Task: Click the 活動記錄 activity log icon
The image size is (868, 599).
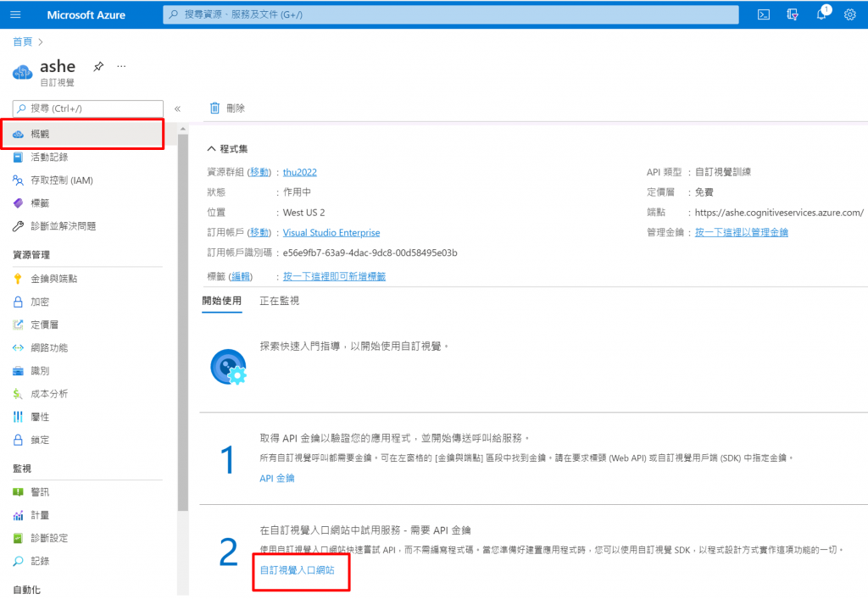Action: 19,157
